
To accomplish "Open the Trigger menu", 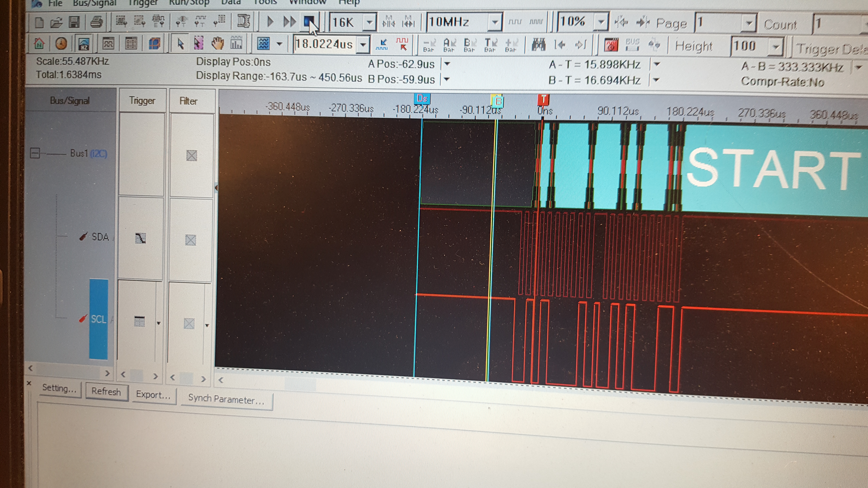I will pyautogui.click(x=143, y=3).
